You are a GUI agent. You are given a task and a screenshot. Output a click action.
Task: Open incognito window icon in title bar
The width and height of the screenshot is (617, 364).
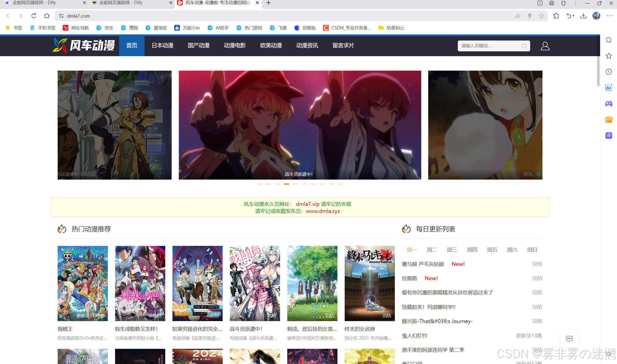552,3
